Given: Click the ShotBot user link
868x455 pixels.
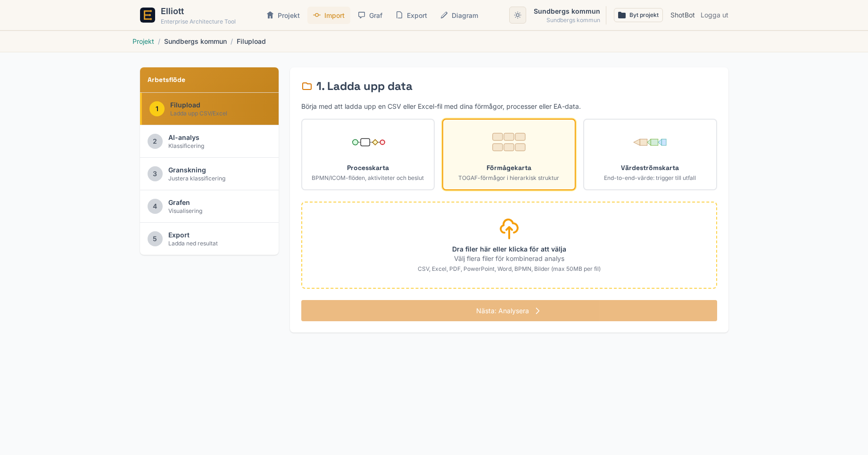Looking at the screenshot, I should (683, 15).
